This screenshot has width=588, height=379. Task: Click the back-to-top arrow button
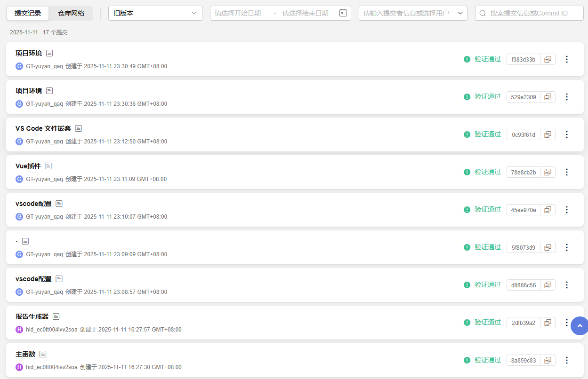coord(580,326)
